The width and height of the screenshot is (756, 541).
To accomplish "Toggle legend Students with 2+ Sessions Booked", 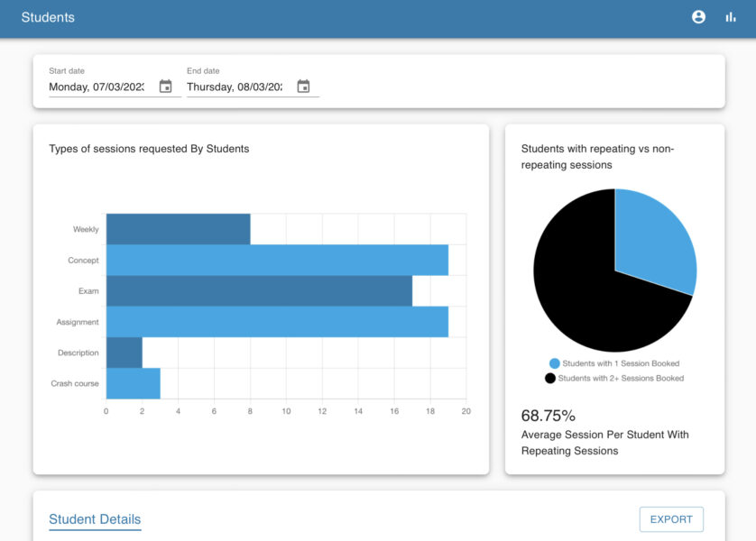I will pyautogui.click(x=614, y=378).
